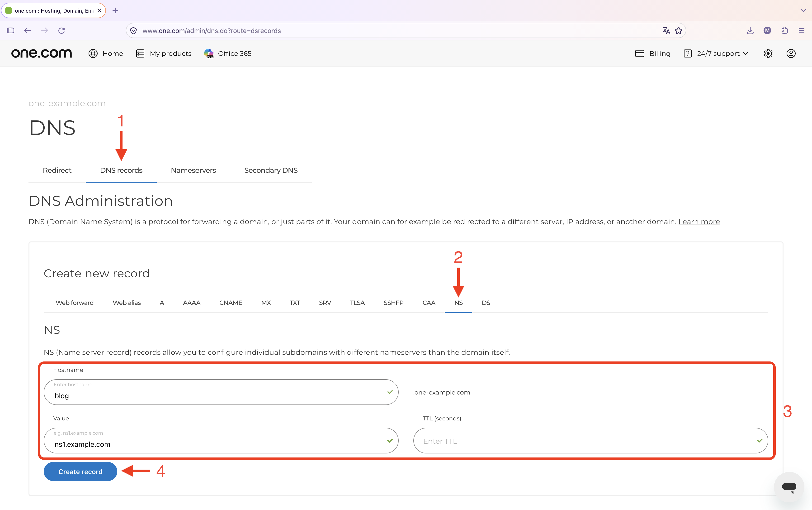This screenshot has width=812, height=510.
Task: Click the Create record button
Action: click(x=80, y=472)
